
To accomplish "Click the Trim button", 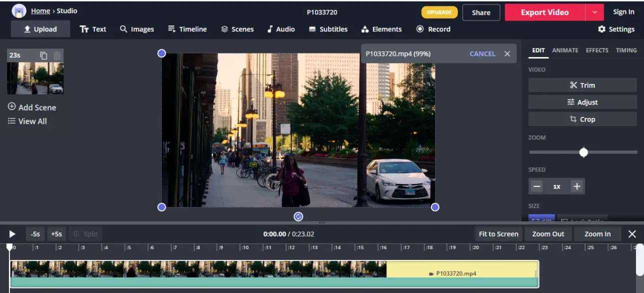I will point(583,85).
